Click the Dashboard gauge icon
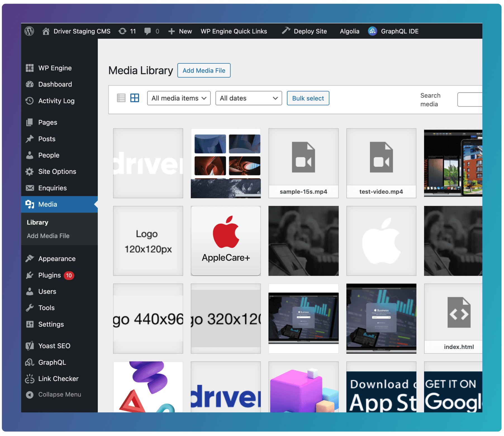The image size is (504, 436). click(30, 84)
